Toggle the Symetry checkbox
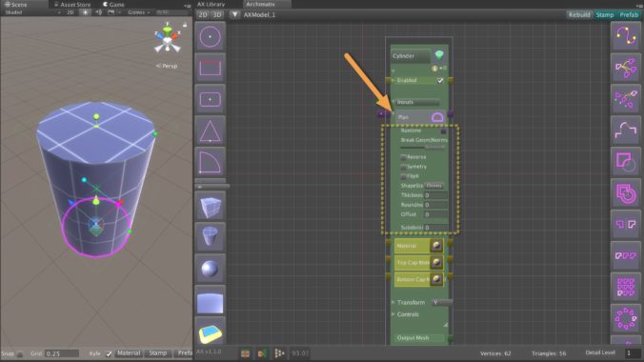Screen dimensions: 644x362 coord(403,167)
